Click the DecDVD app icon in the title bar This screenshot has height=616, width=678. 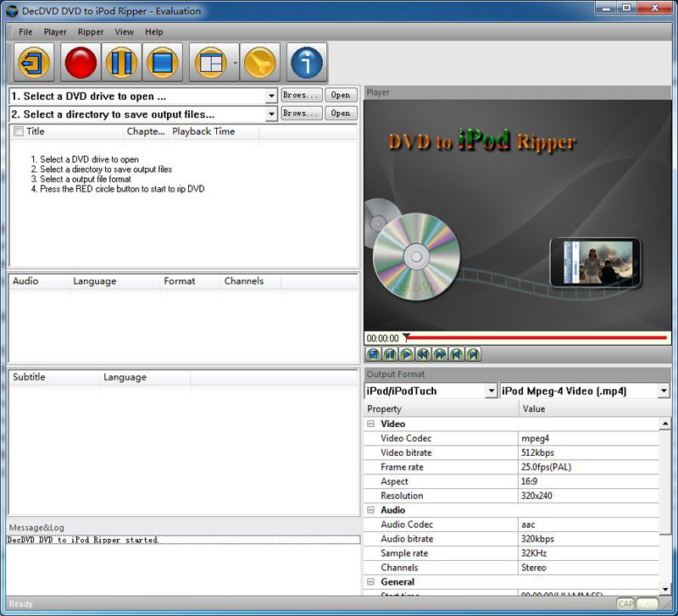[x=12, y=11]
